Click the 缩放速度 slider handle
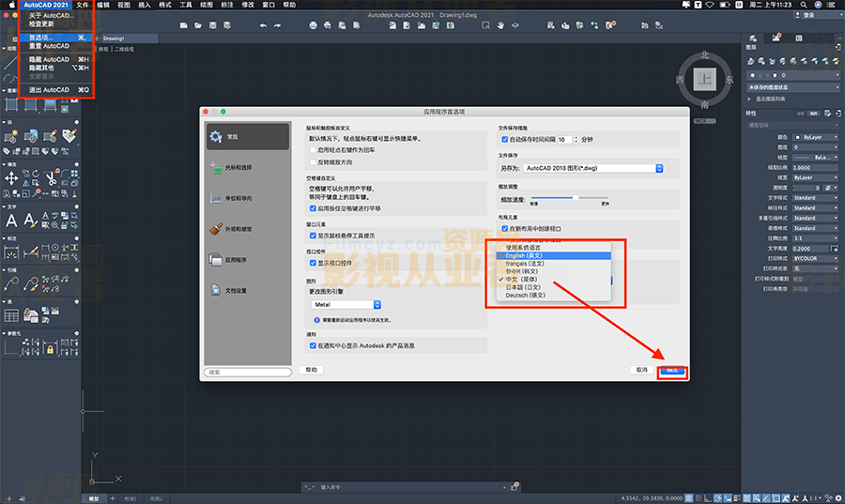 (x=576, y=198)
